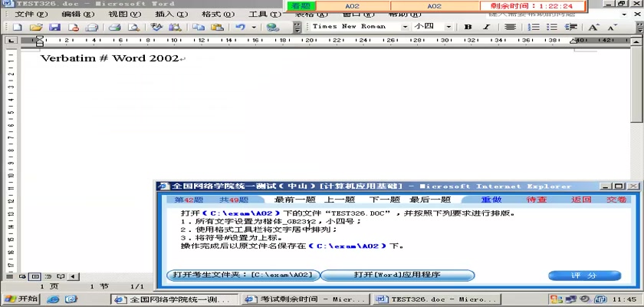Undo the last action

240,28
